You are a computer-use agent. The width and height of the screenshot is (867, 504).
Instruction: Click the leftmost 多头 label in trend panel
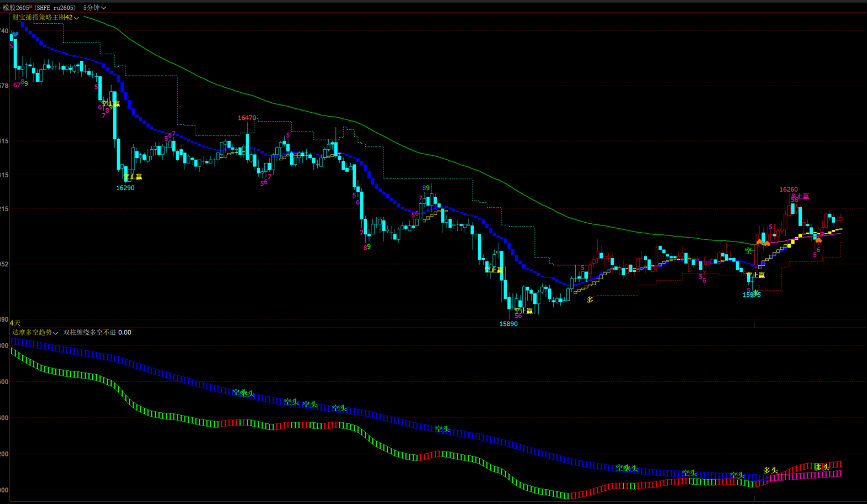click(x=770, y=470)
